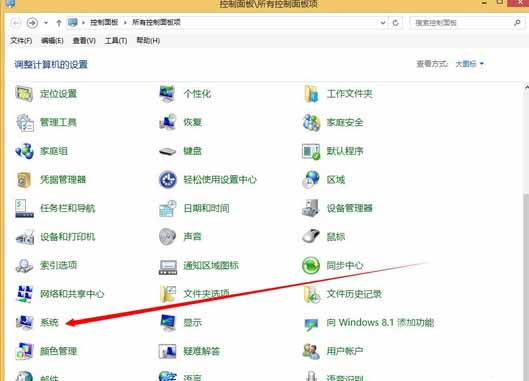Open the 个性化 icon
Viewport: 529px width, 381px height.
tap(167, 93)
